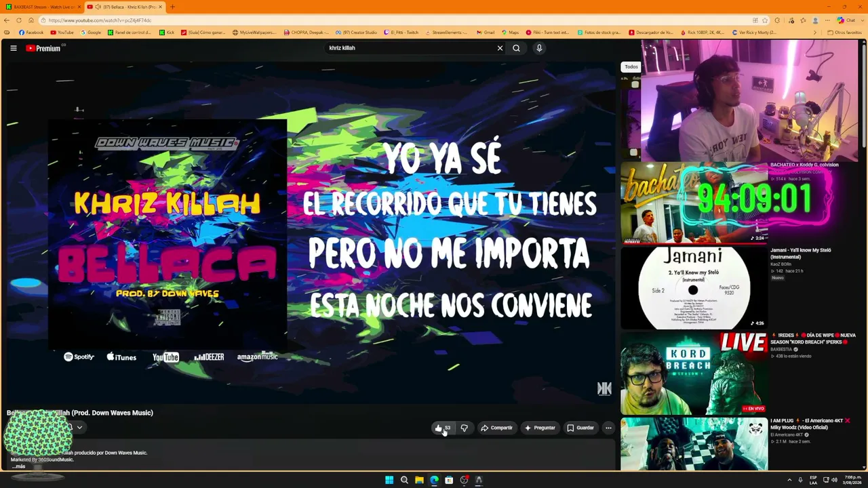
Task: Open the Ver Rick y Morty bookmark
Action: [754, 33]
